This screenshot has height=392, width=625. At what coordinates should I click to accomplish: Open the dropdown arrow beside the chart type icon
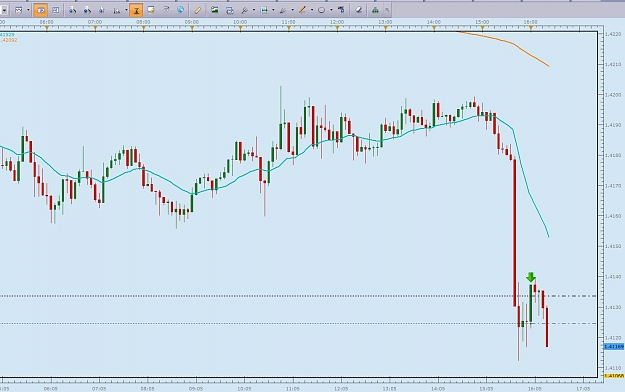click(x=28, y=10)
